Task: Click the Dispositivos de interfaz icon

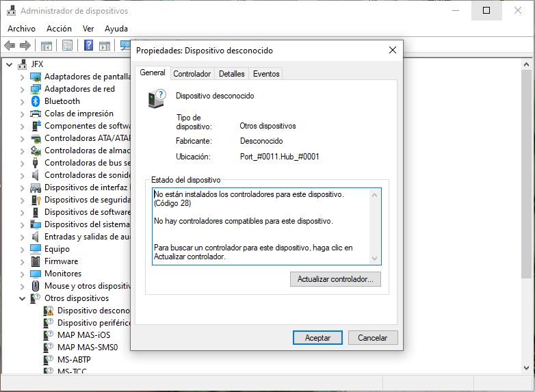Action: point(36,187)
